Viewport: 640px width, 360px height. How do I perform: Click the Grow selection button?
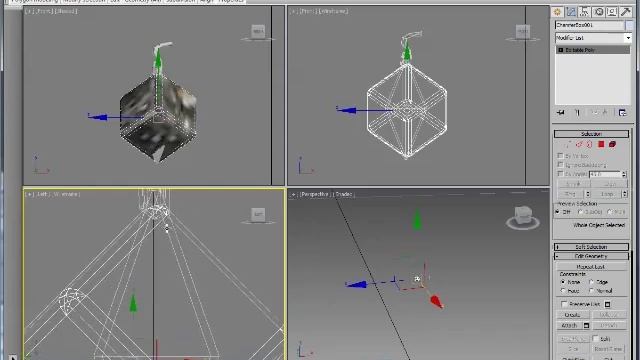tap(609, 184)
